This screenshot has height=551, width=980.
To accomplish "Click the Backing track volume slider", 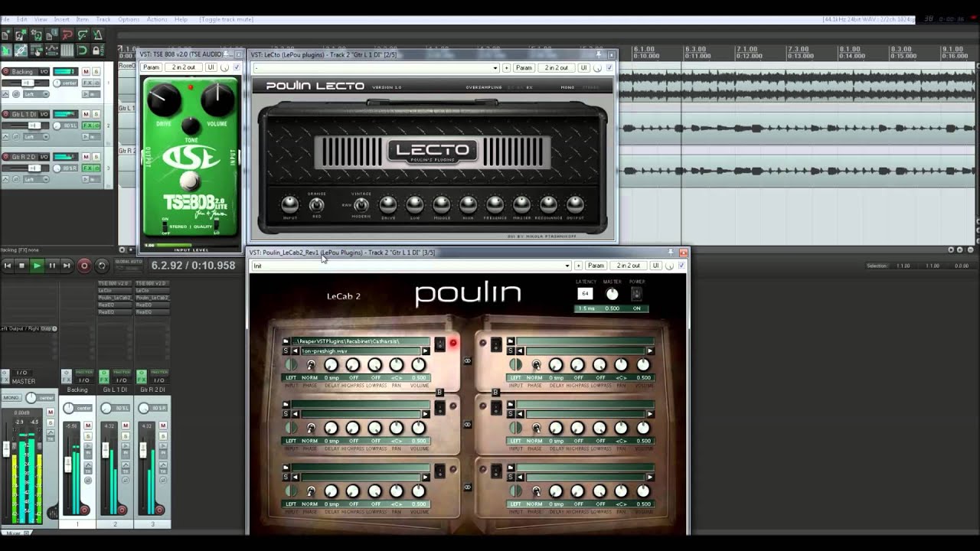I will coord(28,83).
